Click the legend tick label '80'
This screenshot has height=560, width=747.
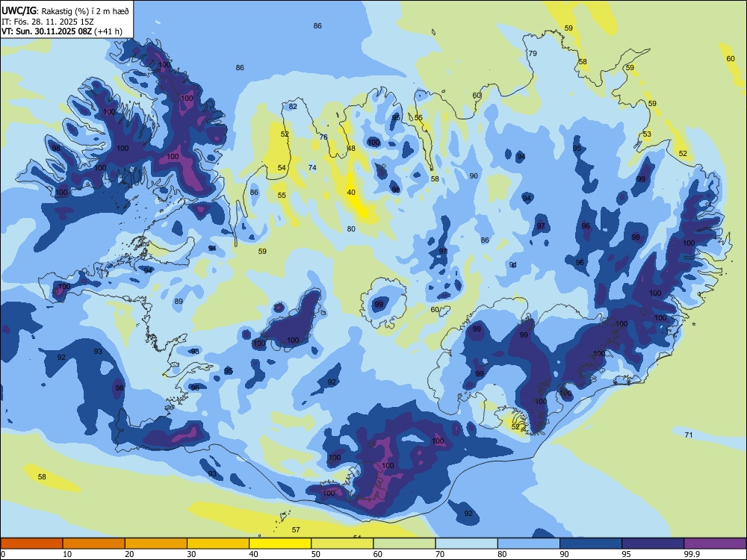[502, 554]
